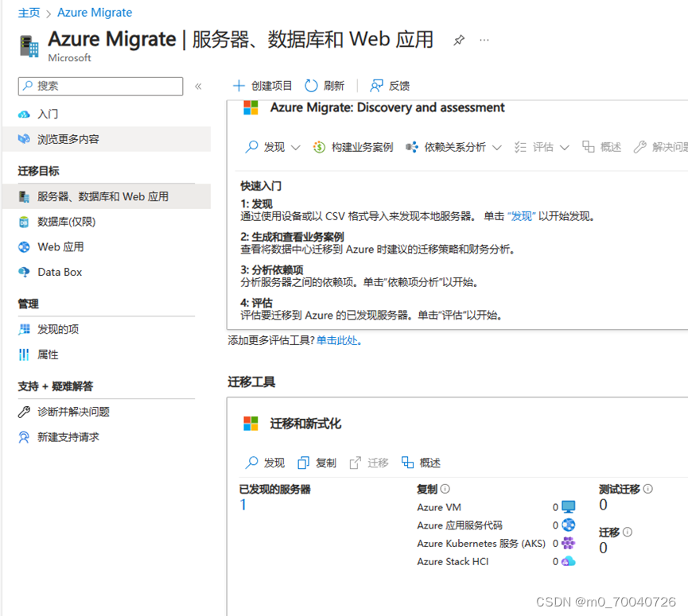This screenshot has height=616, width=688.
Task: Click the 测试迁移 info circle icon
Action: point(648,489)
